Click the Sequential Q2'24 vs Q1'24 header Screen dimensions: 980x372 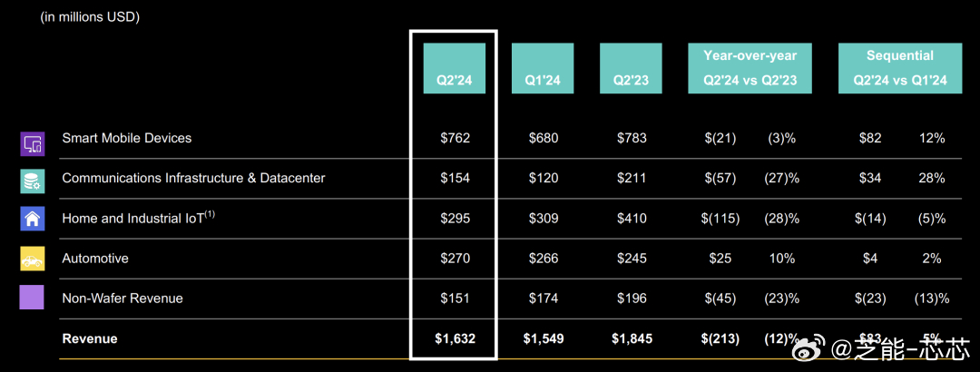click(900, 68)
